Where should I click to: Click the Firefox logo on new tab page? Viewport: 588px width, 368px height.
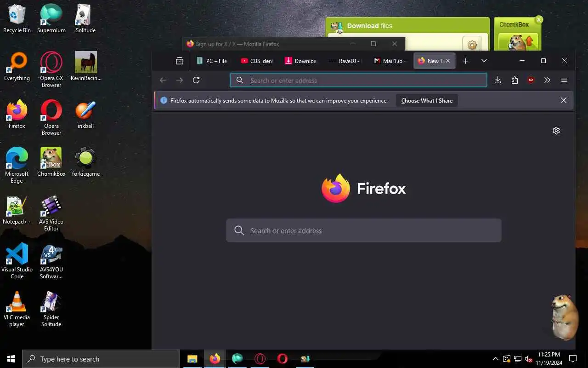click(x=364, y=188)
